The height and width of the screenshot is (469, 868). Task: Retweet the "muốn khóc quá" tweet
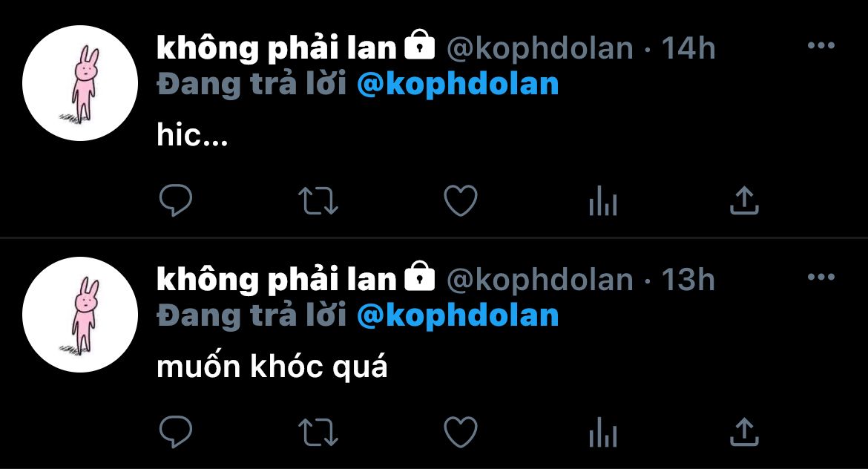pyautogui.click(x=318, y=432)
